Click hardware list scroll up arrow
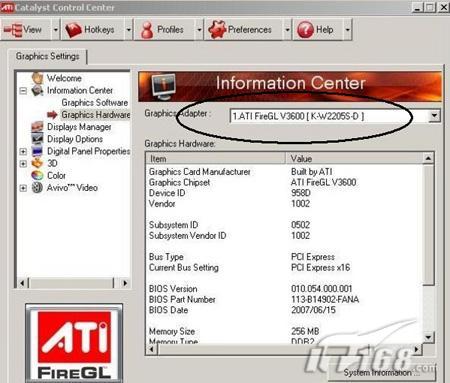450x383 pixels. (428, 158)
